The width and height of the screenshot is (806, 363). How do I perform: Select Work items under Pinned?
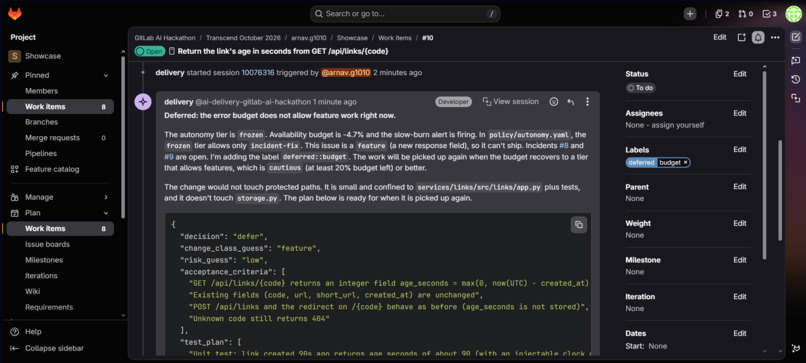coord(60,107)
